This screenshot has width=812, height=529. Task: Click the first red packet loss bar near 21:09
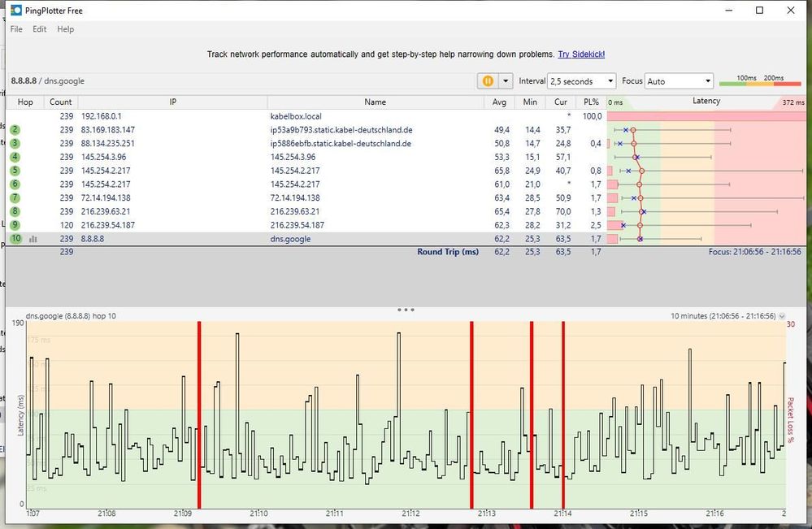coord(199,414)
